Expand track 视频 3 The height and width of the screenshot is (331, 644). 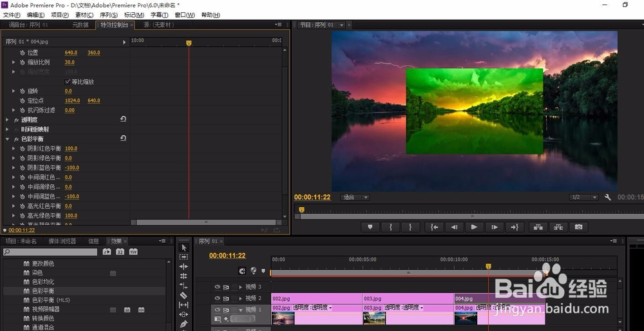[x=241, y=287]
